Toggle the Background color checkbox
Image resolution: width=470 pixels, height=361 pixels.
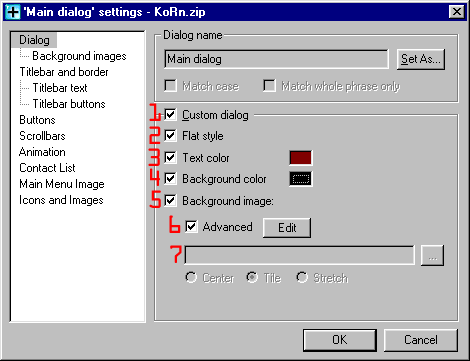(x=170, y=179)
